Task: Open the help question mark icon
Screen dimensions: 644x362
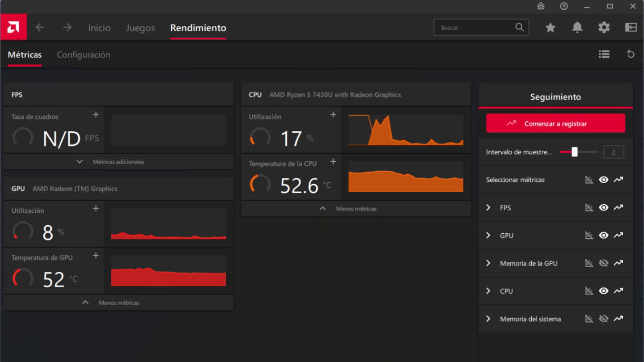Action: click(x=564, y=6)
